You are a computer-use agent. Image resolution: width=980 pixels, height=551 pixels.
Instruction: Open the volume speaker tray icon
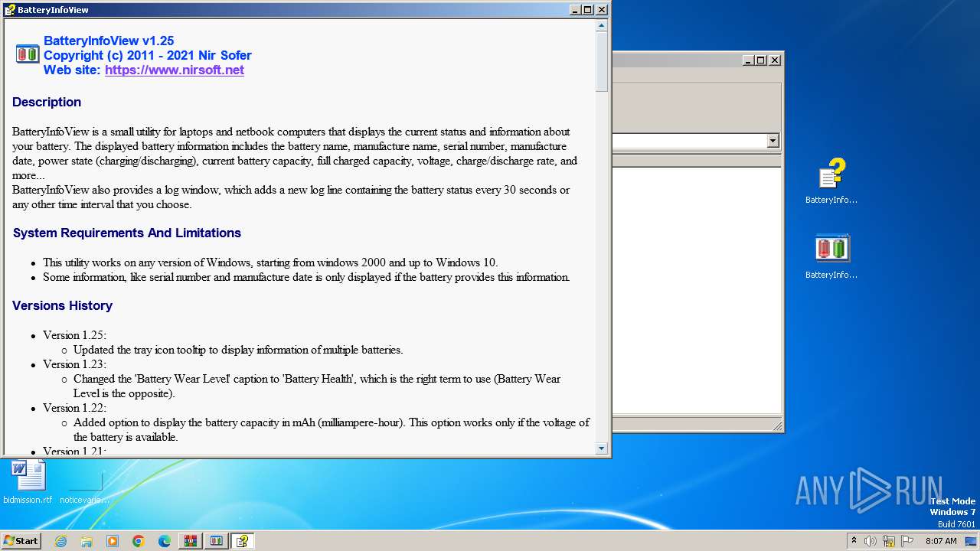point(871,541)
